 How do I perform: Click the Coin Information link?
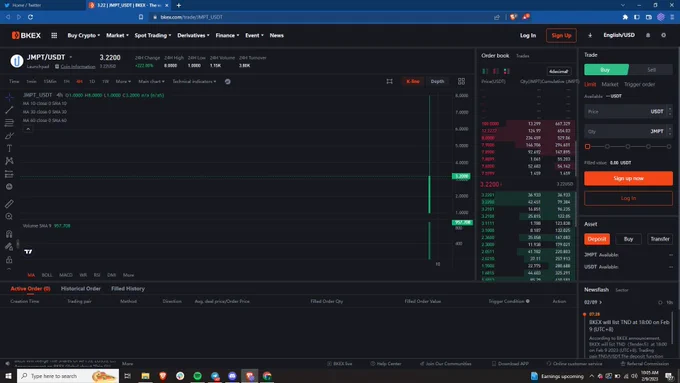[78, 67]
